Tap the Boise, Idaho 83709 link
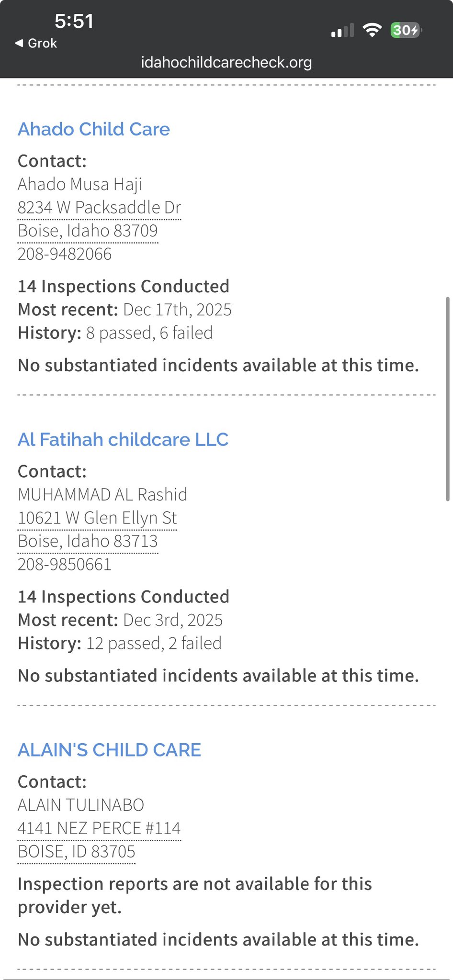This screenshot has height=980, width=453. [x=88, y=231]
